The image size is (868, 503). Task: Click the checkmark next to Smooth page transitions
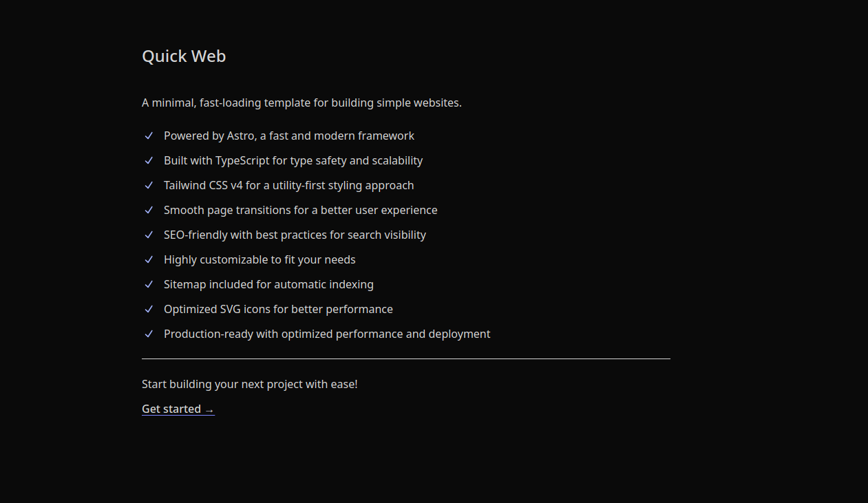[x=149, y=211]
